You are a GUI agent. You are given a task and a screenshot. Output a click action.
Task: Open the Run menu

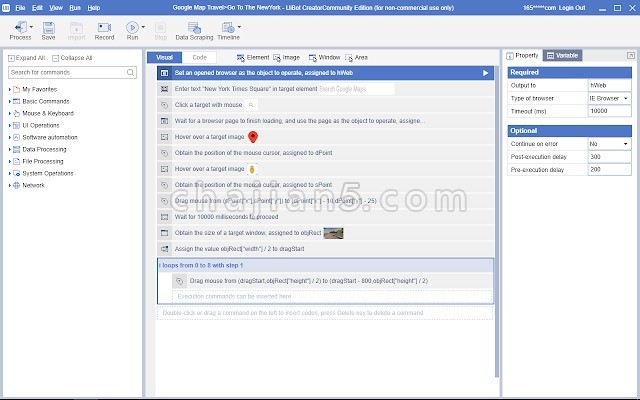[75, 8]
